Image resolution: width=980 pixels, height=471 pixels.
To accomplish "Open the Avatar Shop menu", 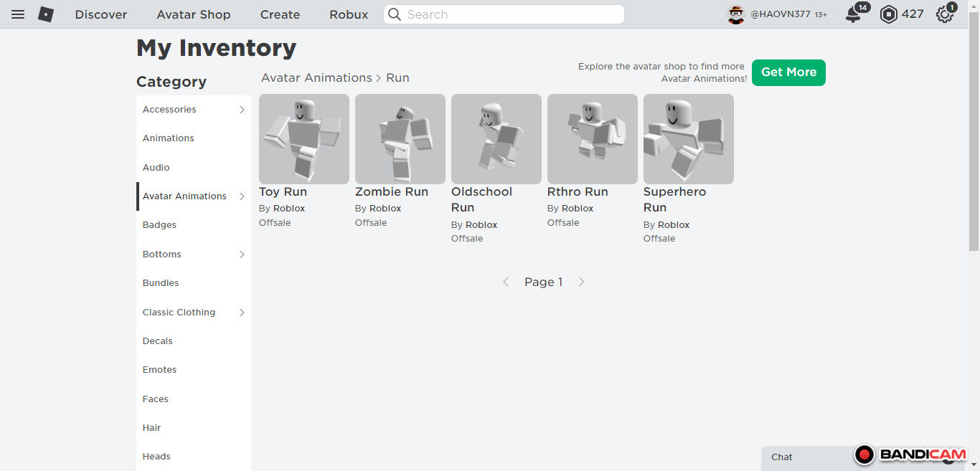I will click(194, 14).
